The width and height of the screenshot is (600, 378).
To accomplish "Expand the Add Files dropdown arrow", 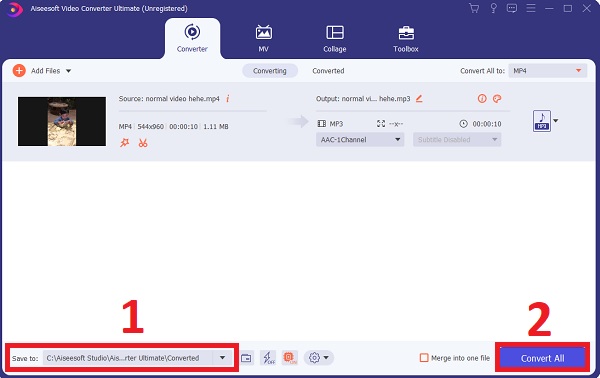I will (x=68, y=71).
